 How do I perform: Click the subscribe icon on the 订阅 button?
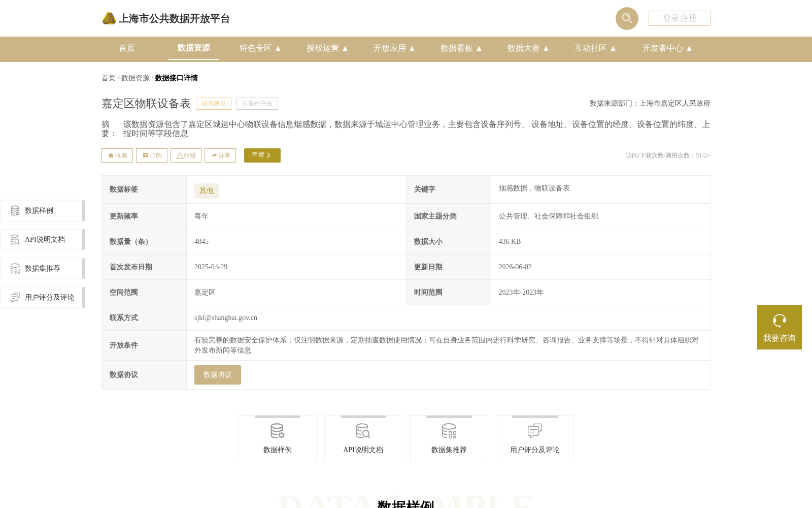pyautogui.click(x=146, y=155)
